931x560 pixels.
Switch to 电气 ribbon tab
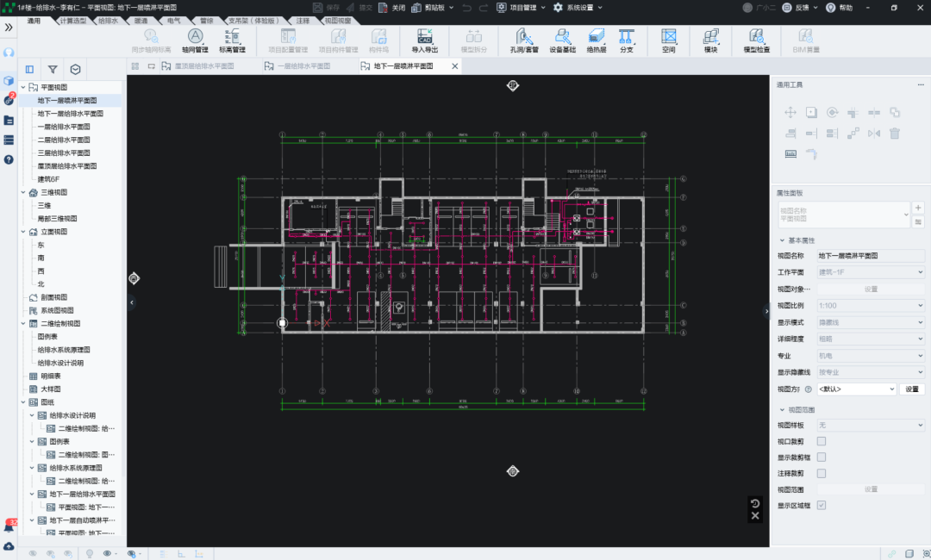click(x=173, y=20)
